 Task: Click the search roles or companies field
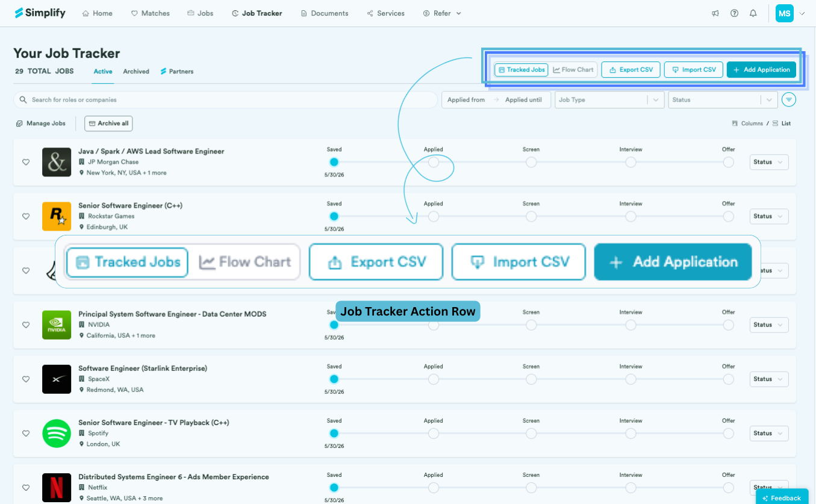(225, 100)
